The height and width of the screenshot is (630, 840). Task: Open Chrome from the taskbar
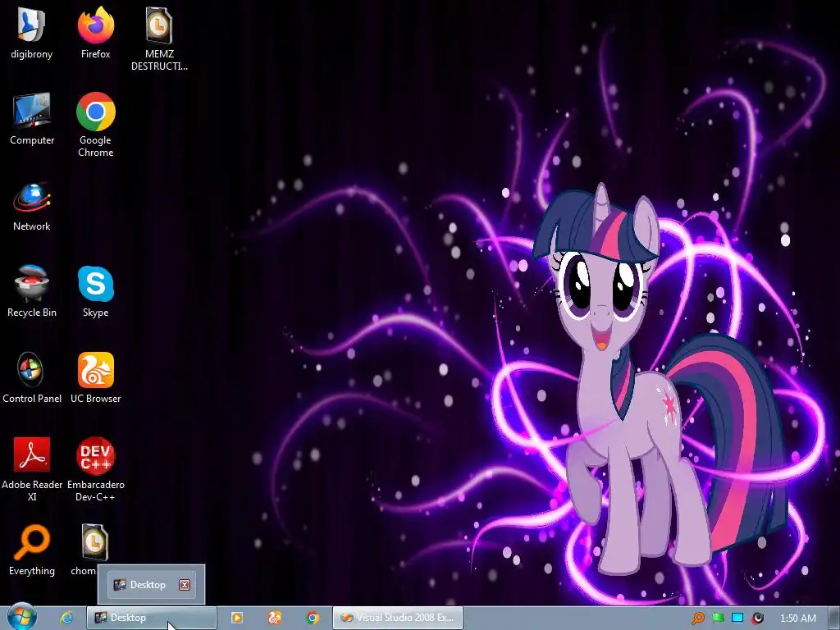(313, 618)
